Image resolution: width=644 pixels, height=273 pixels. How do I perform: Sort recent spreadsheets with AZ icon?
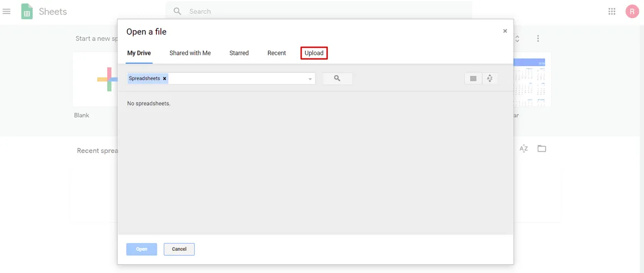(524, 148)
